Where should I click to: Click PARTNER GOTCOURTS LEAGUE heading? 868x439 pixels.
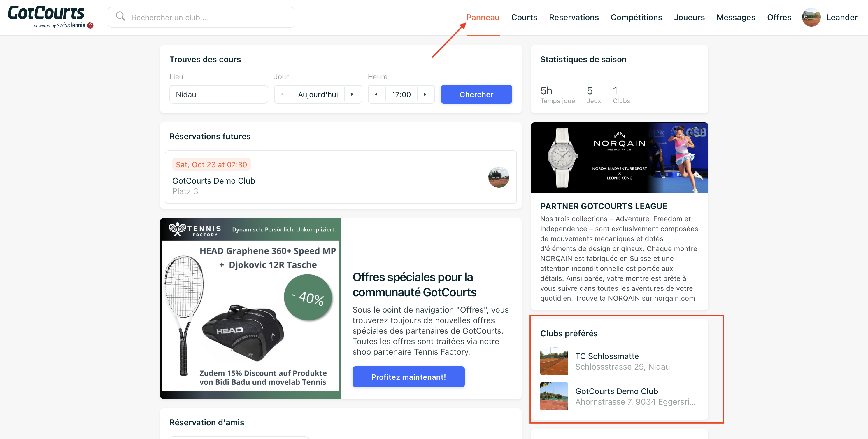[604, 206]
